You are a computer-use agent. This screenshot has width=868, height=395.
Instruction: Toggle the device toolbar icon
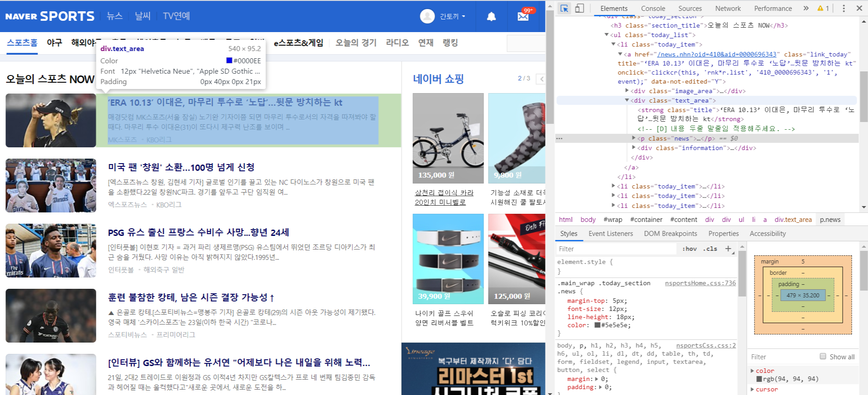coord(579,8)
